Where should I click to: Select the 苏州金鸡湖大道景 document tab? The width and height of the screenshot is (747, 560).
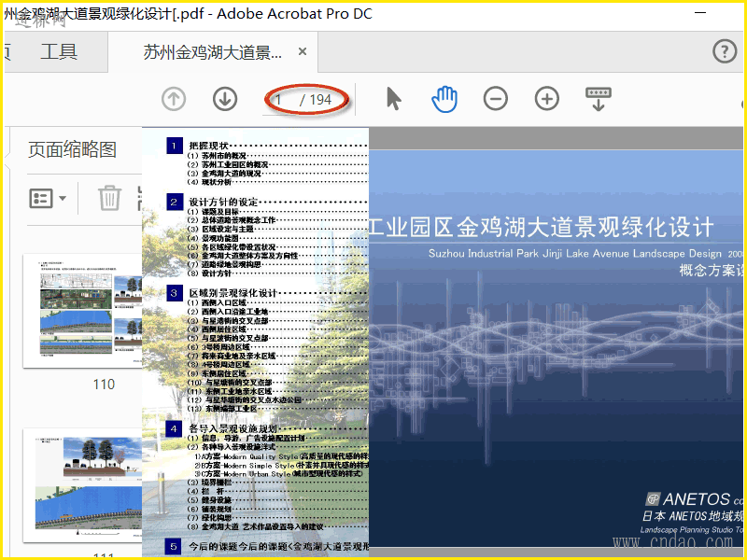coord(213,52)
